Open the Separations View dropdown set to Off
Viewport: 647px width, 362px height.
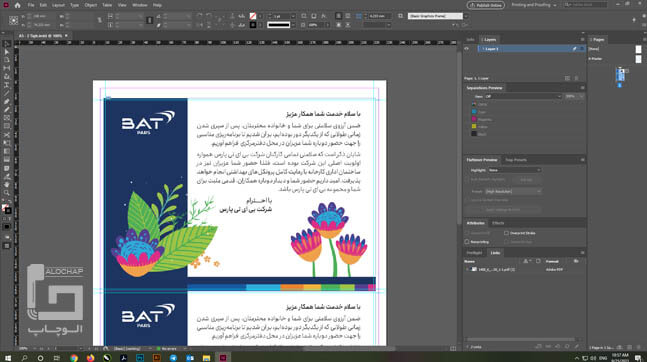tap(523, 96)
